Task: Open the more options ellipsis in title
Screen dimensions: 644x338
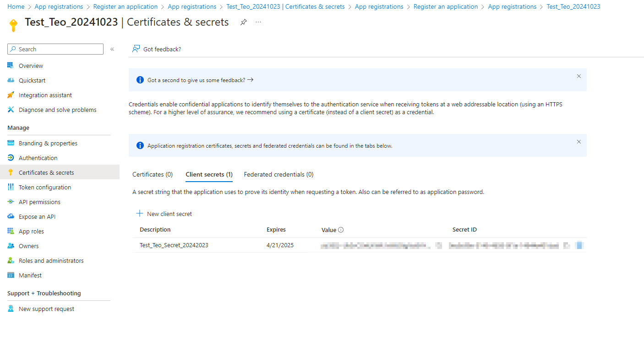Action: click(258, 22)
